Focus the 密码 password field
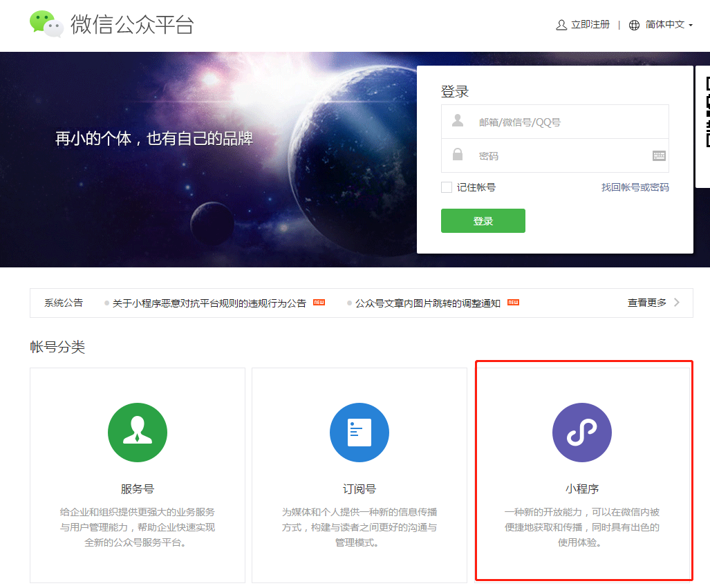This screenshot has width=710, height=588. click(553, 156)
